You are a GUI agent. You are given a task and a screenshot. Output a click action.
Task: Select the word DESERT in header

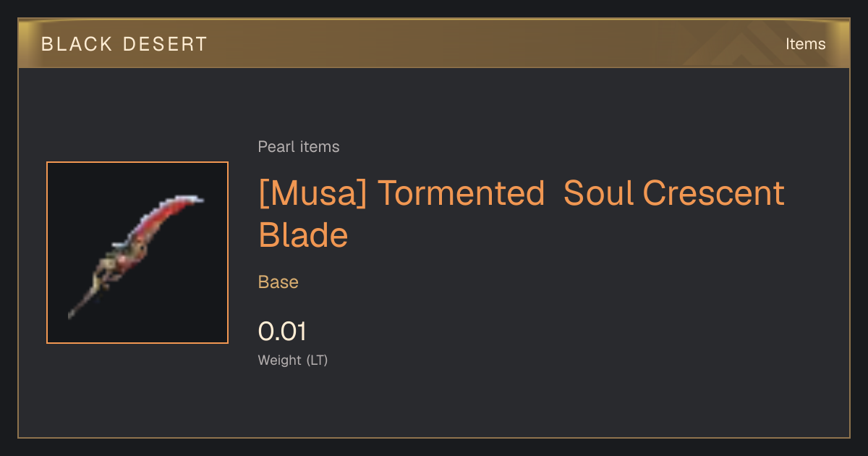coord(165,44)
